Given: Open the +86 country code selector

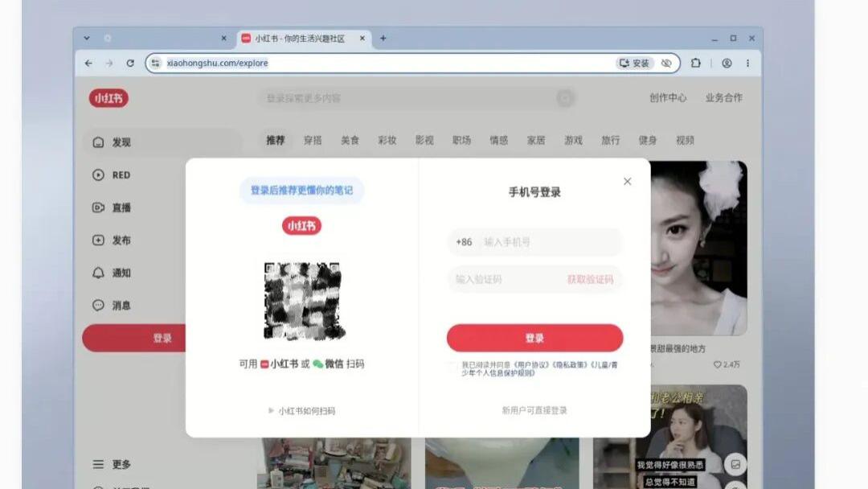Looking at the screenshot, I should 464,242.
